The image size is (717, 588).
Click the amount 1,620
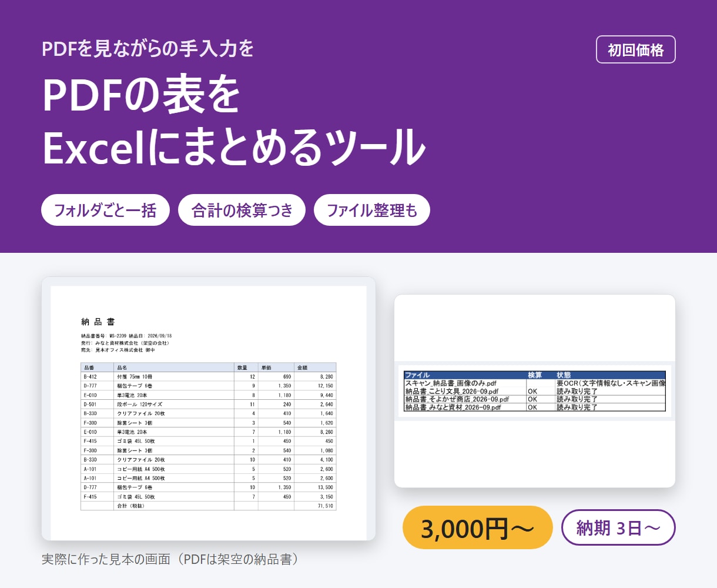coord(327,423)
